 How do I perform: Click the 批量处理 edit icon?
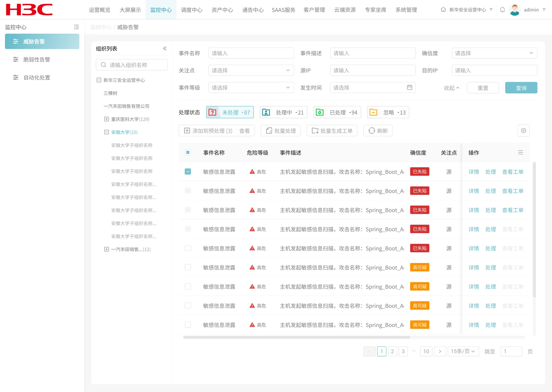[269, 131]
